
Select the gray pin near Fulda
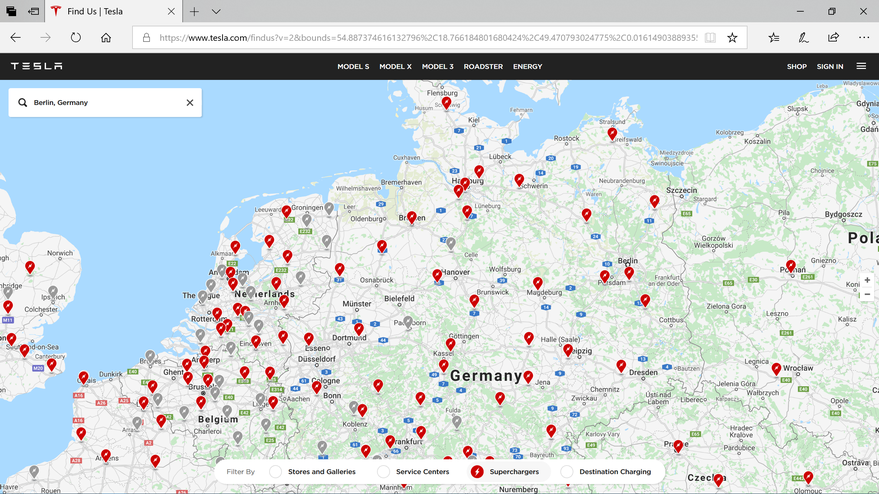(x=457, y=422)
